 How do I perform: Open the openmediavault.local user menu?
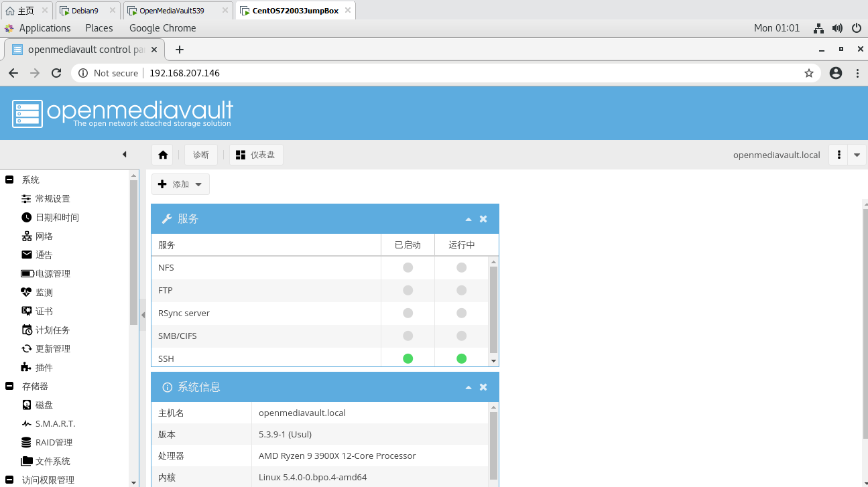pos(839,154)
